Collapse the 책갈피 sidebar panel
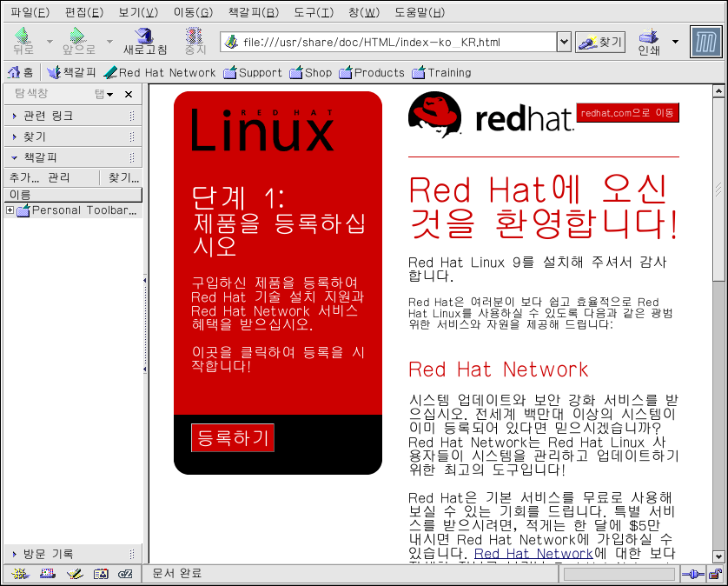Viewport: 728px width, 586px height. [41, 157]
